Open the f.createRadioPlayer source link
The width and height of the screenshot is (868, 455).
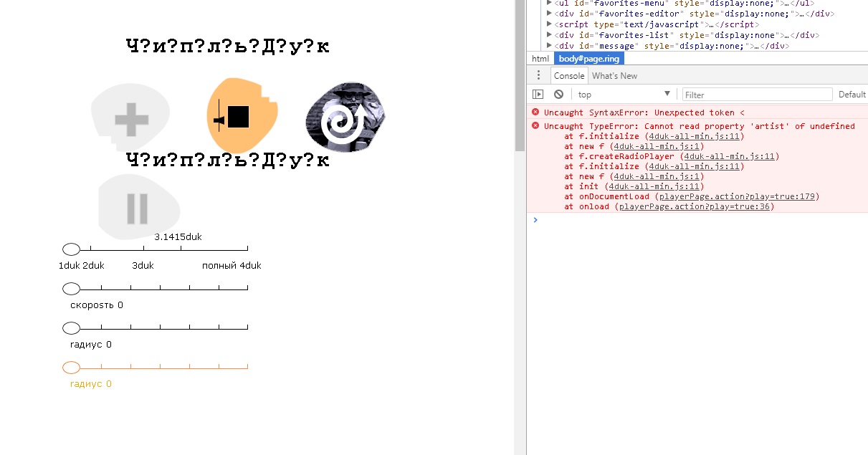pos(730,156)
